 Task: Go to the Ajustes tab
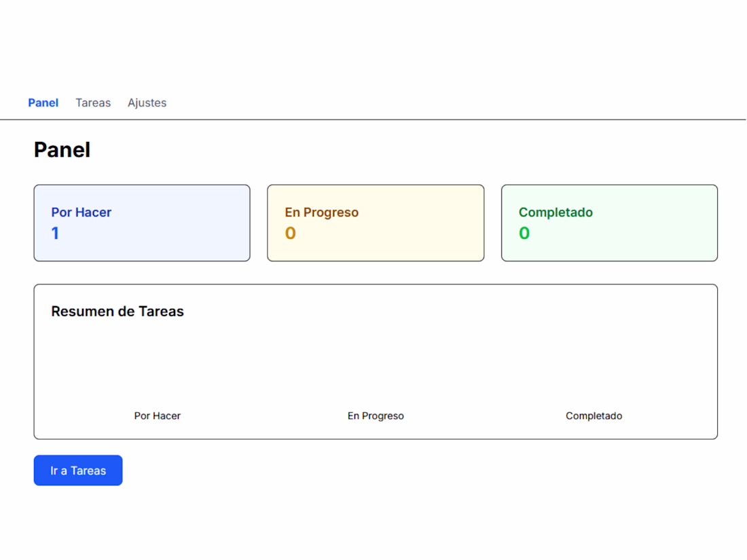147,103
